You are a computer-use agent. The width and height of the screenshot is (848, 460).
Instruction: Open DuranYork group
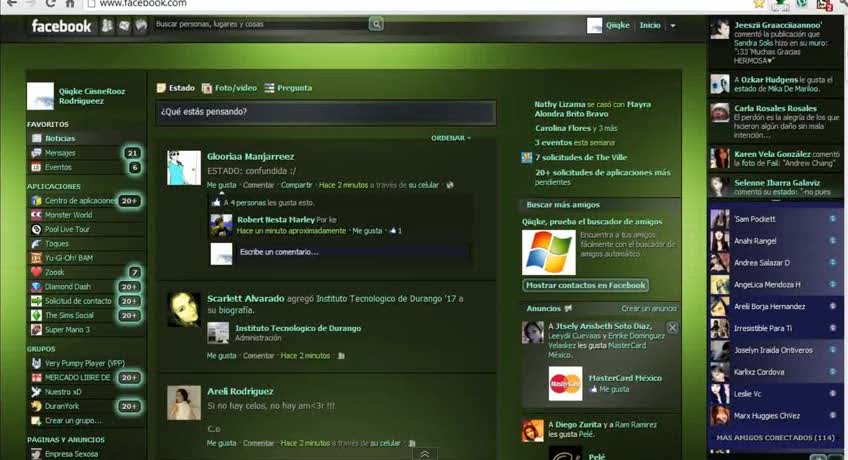[x=62, y=406]
